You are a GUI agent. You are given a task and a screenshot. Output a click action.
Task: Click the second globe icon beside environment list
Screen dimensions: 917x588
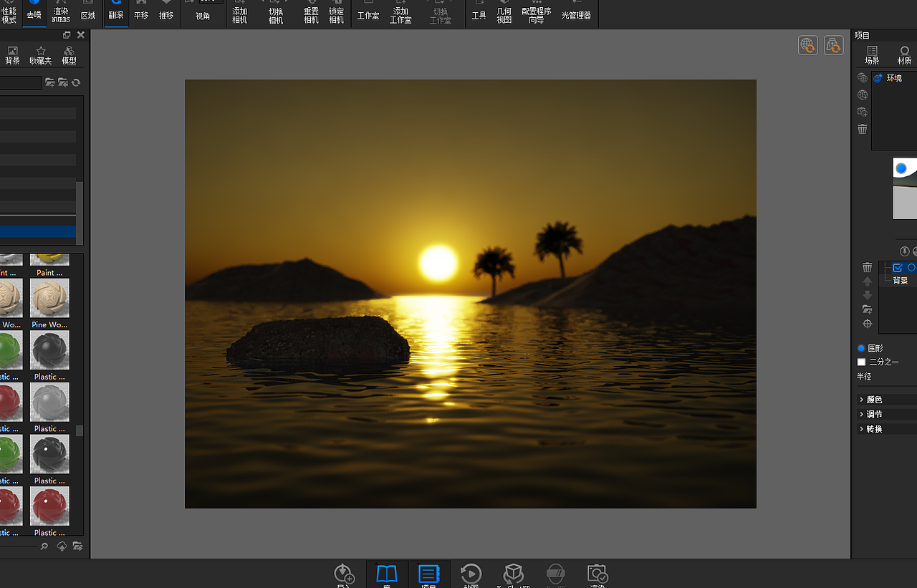(x=863, y=95)
